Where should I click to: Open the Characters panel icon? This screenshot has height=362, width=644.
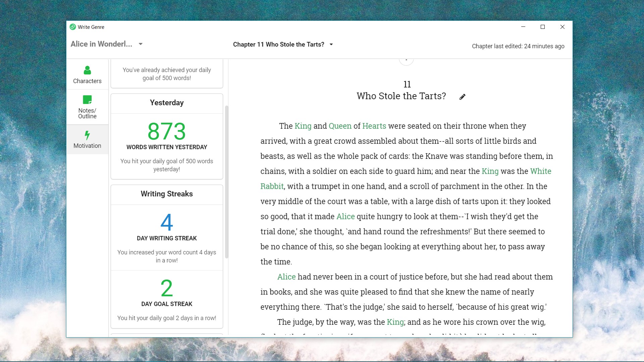[87, 70]
